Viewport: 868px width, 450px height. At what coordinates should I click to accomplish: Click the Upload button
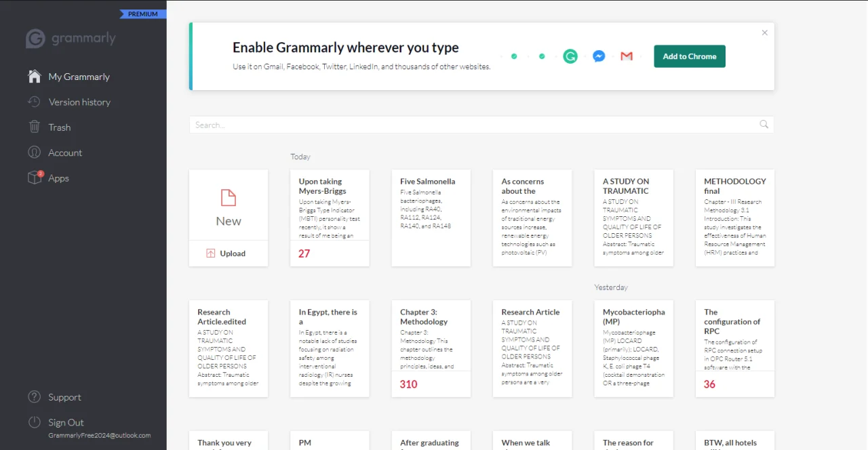(229, 253)
